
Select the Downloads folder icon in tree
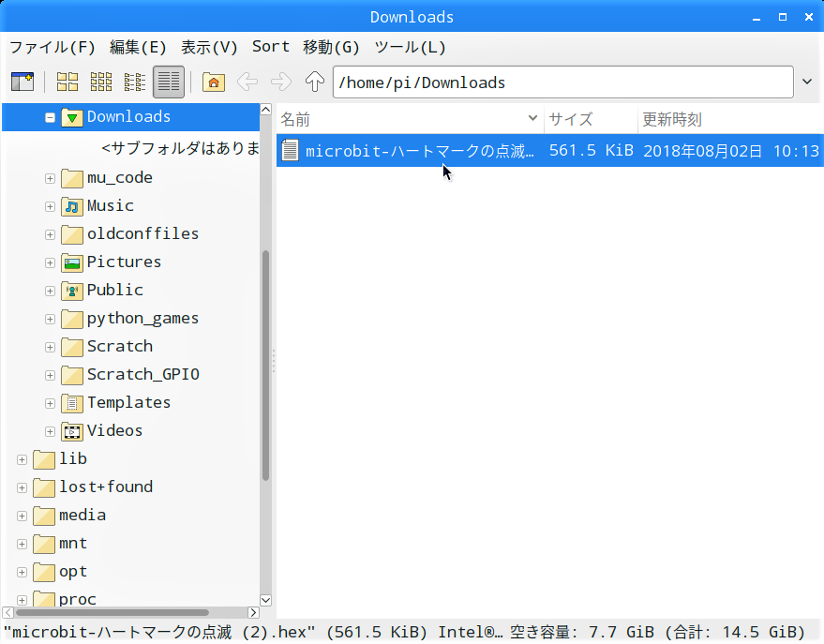72,117
